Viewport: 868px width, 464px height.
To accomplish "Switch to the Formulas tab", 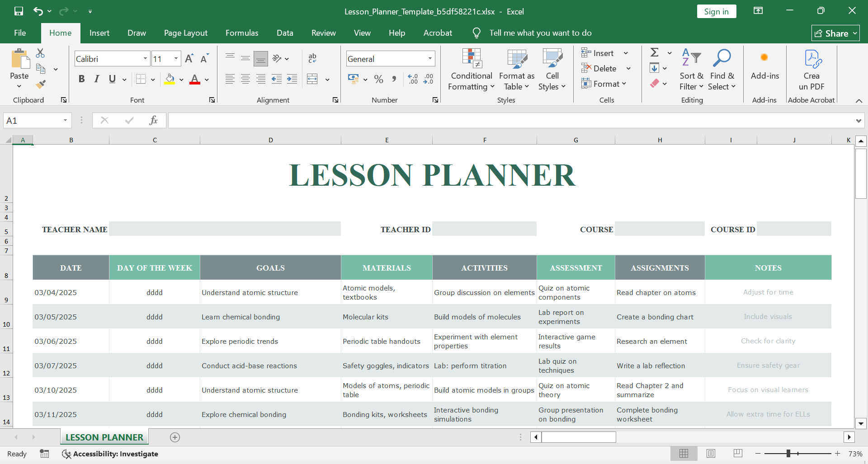I will coord(242,33).
